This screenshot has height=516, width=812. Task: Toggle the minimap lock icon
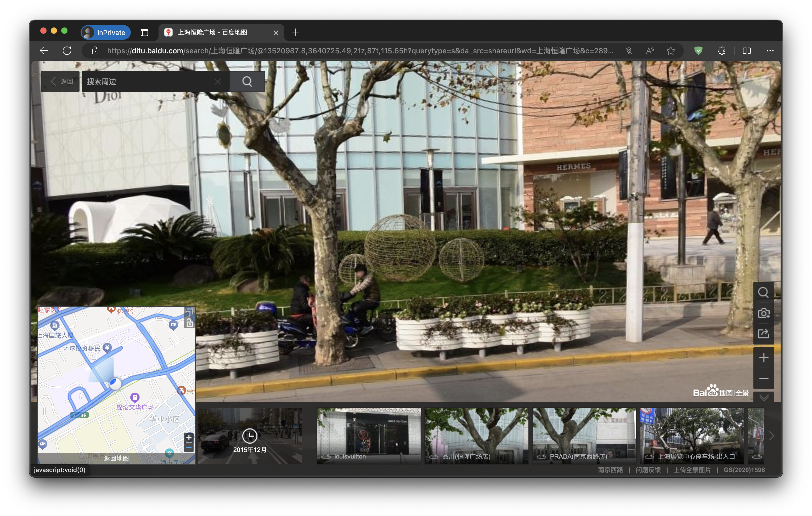click(189, 323)
